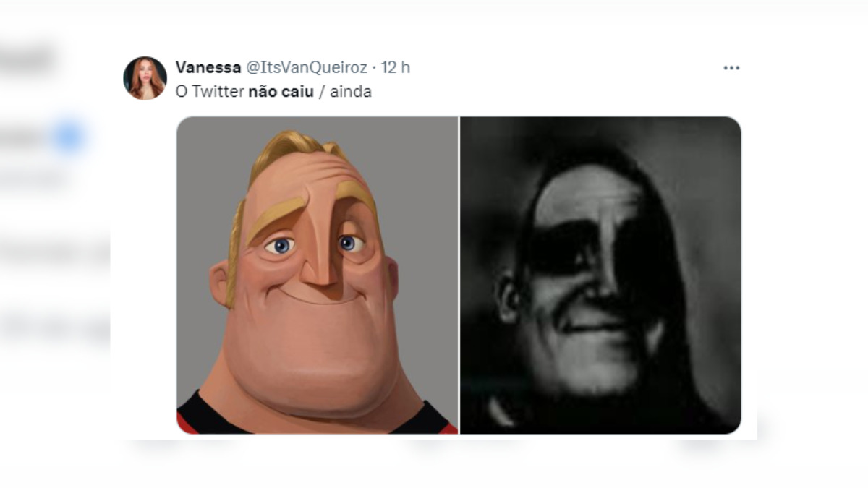Open the smiling Mr. Incredible image
Image resolution: width=868 pixels, height=488 pixels.
[317, 275]
